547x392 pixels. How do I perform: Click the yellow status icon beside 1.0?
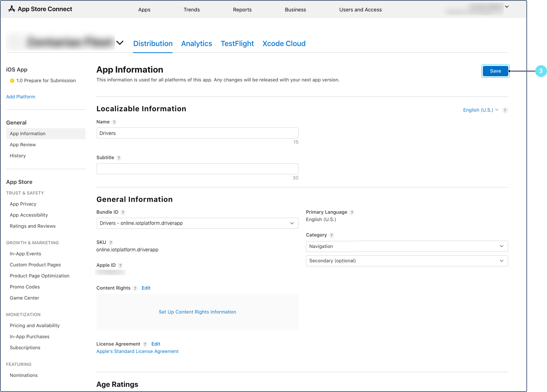(12, 81)
